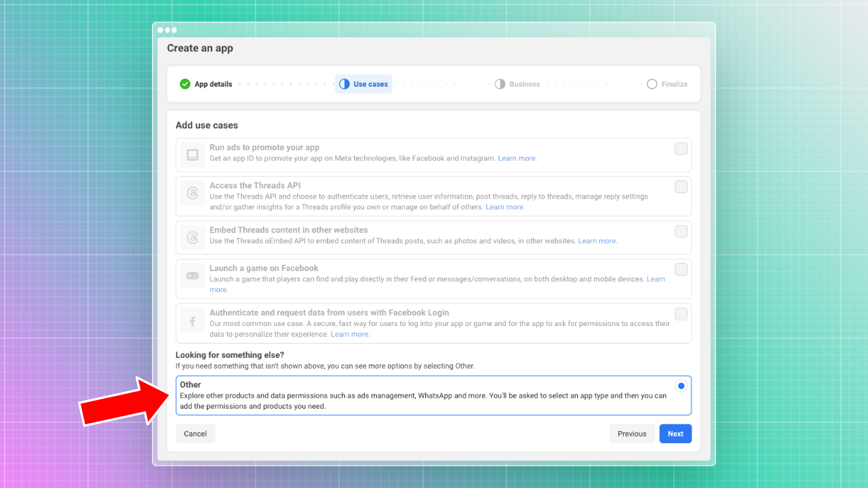Open Learn more link for Threads API

[x=505, y=207]
